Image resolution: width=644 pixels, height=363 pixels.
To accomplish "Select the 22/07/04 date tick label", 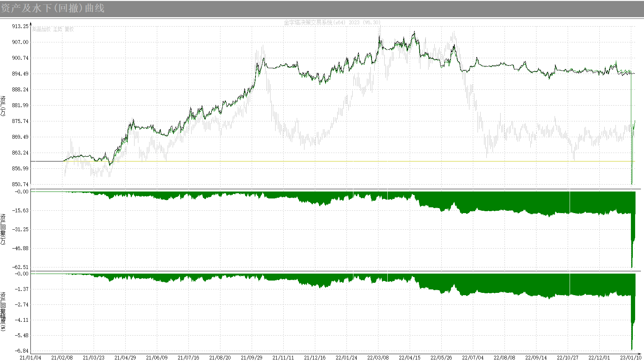I will tap(473, 358).
